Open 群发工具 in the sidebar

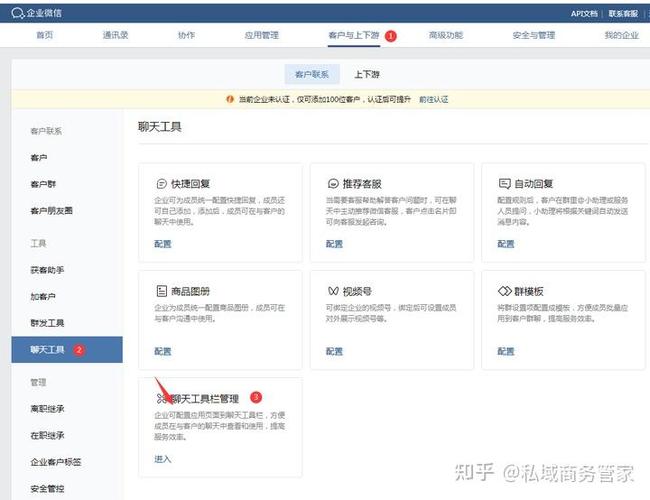[x=47, y=323]
